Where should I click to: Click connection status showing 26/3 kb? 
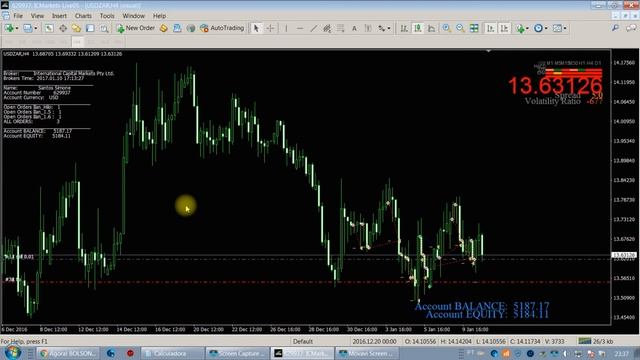[x=596, y=341]
